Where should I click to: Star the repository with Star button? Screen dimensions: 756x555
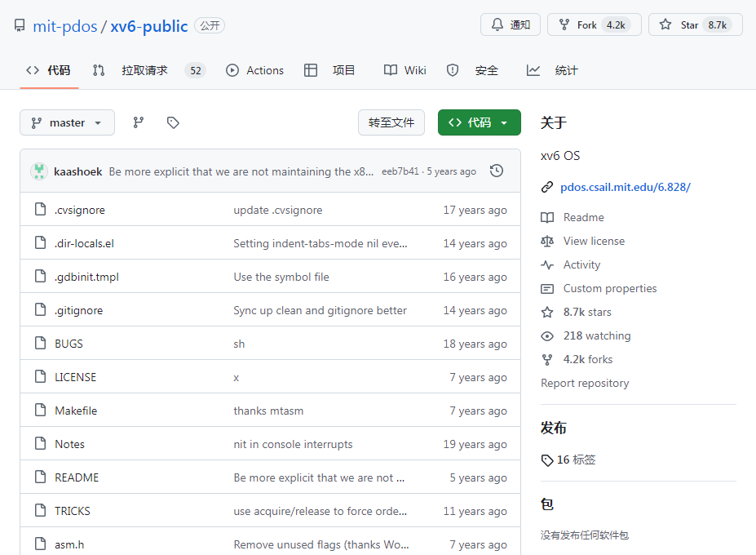[x=696, y=24]
